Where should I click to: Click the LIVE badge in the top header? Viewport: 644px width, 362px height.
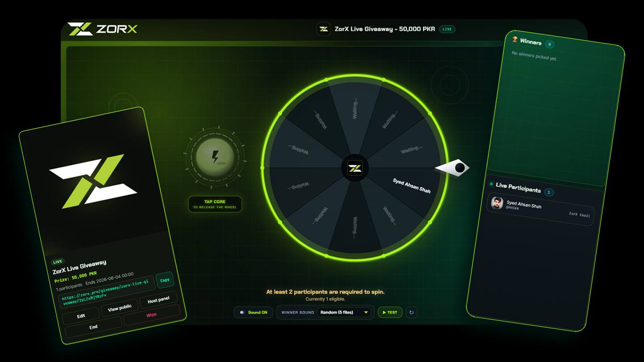point(447,29)
